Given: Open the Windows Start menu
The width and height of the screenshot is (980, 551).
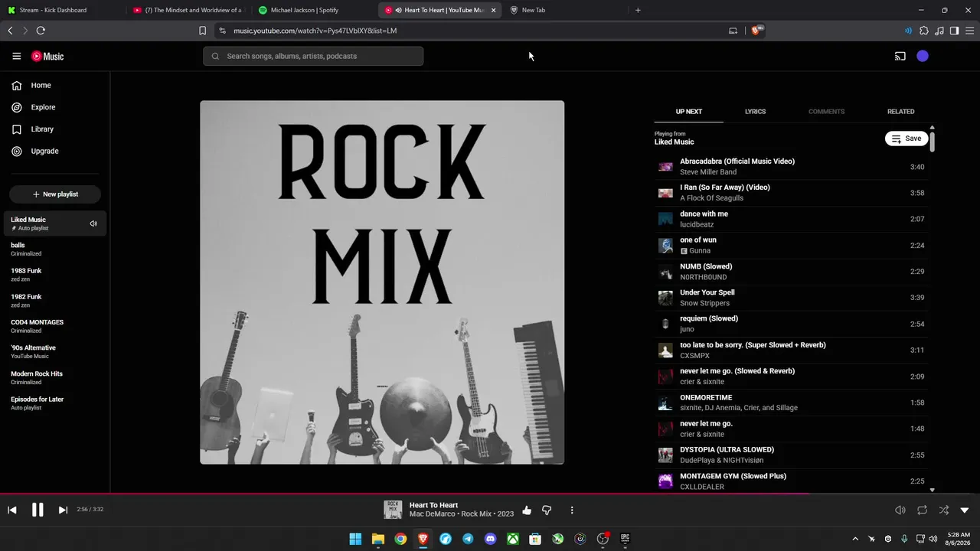Looking at the screenshot, I should [355, 539].
